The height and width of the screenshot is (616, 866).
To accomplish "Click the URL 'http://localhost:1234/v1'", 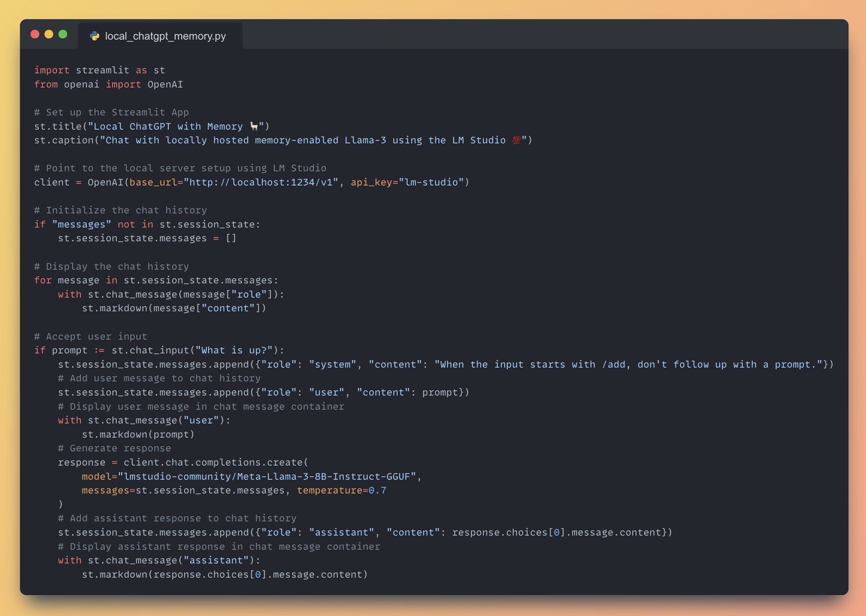I will coord(261,182).
